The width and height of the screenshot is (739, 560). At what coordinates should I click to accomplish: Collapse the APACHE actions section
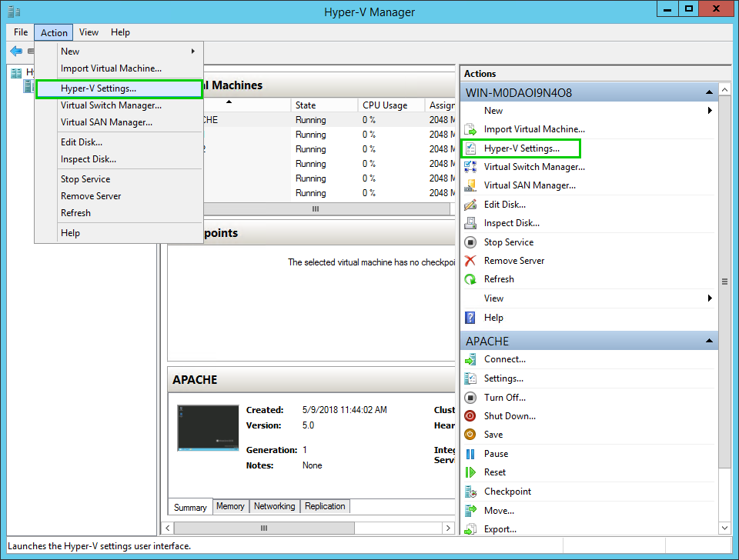710,340
